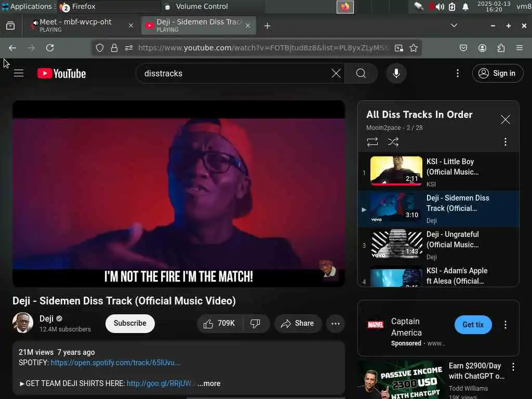The width and height of the screenshot is (532, 399).
Task: Open the Deji channel name link
Action: pyautogui.click(x=46, y=318)
